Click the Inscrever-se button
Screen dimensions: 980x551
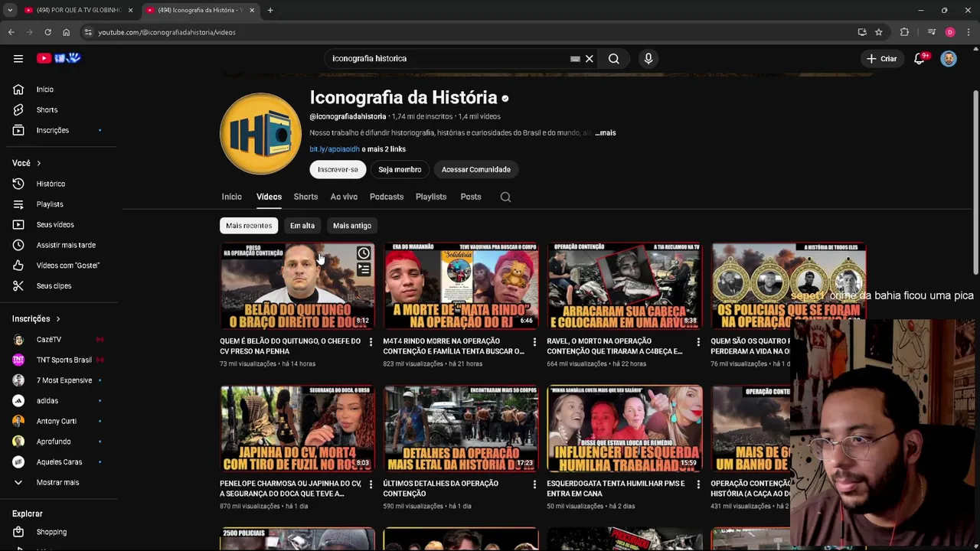[338, 169]
